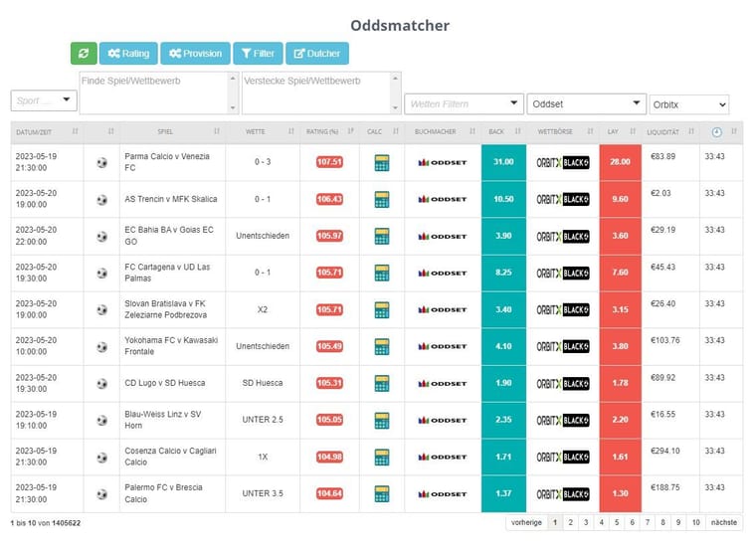Screen dimensions: 756x557
Task: Click back odds 31.00
Action: [x=504, y=162]
